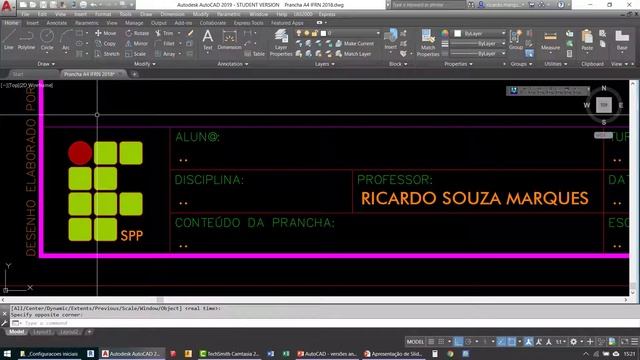640x360 pixels.
Task: Switch to the Manage ribbon tab
Action: pos(134,23)
